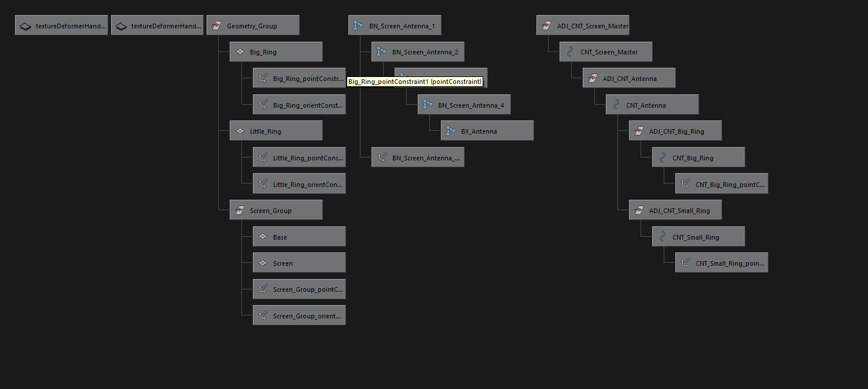Click the textureDeformer icon on the first textureDeformerHand node
Screen dimensions: 868x389
point(25,25)
